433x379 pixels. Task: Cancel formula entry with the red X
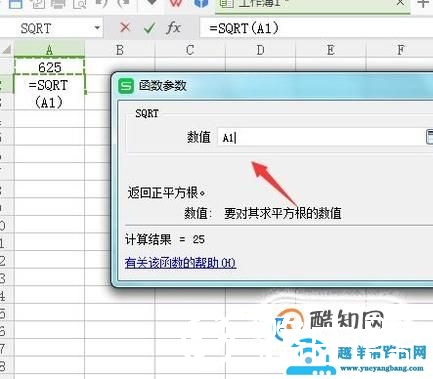[125, 28]
